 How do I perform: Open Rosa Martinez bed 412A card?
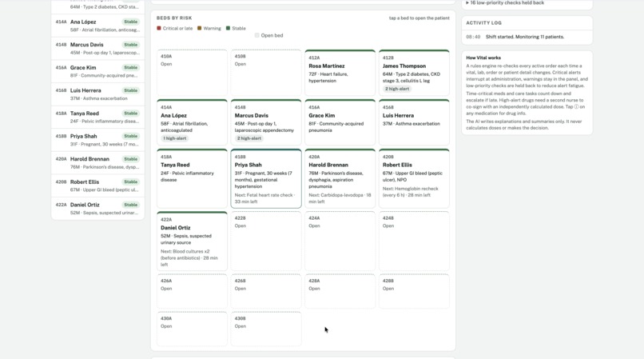tap(340, 73)
